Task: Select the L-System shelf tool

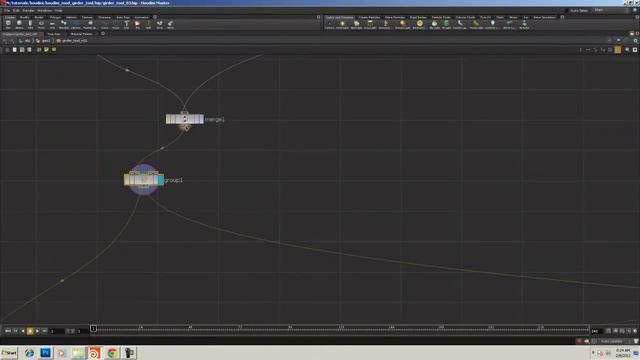Action: [76, 24]
